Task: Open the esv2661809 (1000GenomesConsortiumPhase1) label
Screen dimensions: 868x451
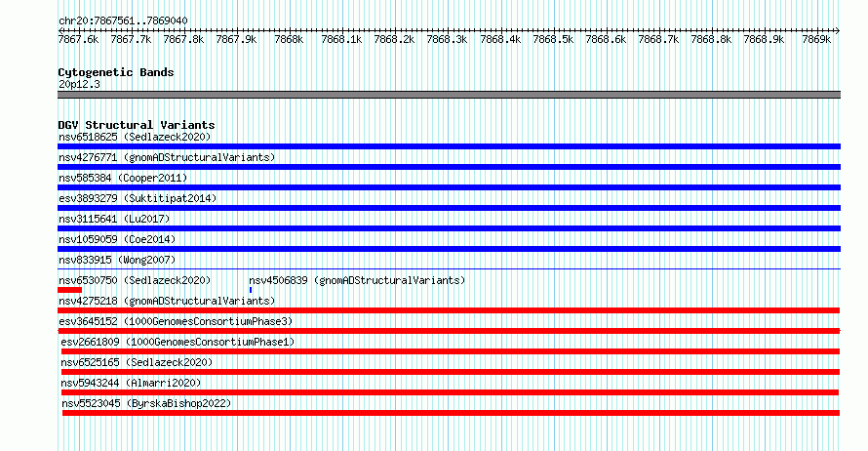Action: [x=178, y=342]
